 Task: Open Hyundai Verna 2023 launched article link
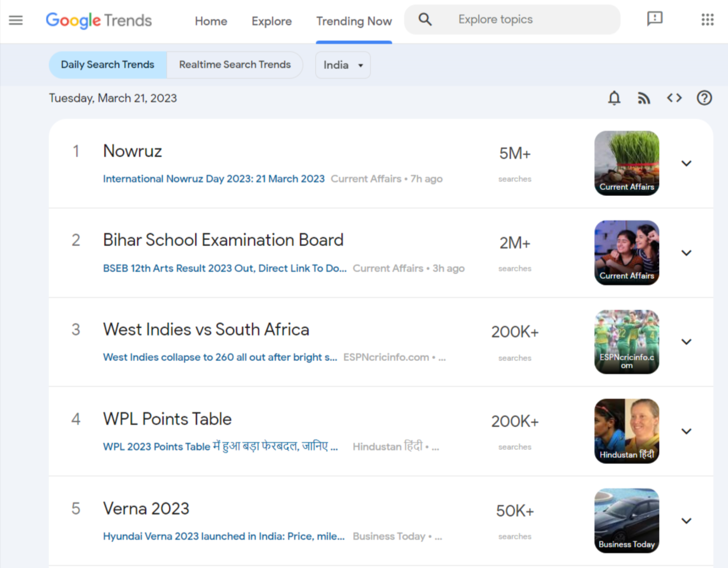click(x=224, y=536)
